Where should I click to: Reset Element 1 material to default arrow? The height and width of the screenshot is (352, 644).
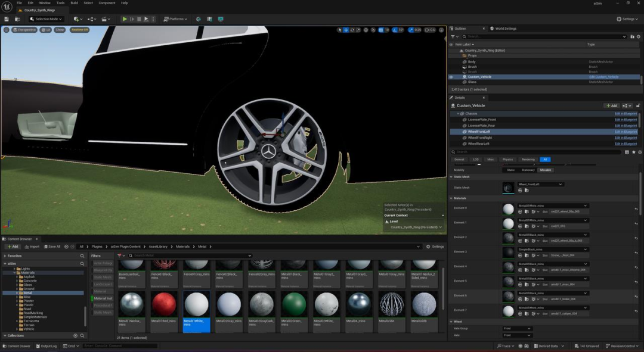coord(636,223)
